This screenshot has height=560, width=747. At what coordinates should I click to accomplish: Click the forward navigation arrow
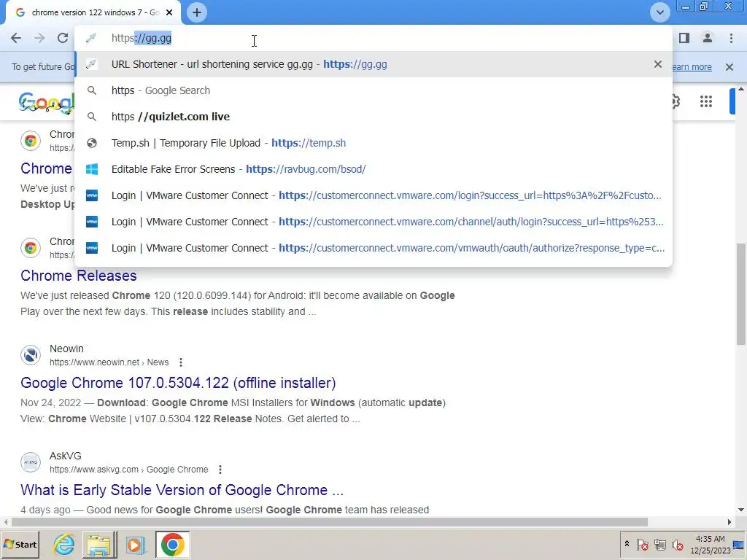(39, 38)
